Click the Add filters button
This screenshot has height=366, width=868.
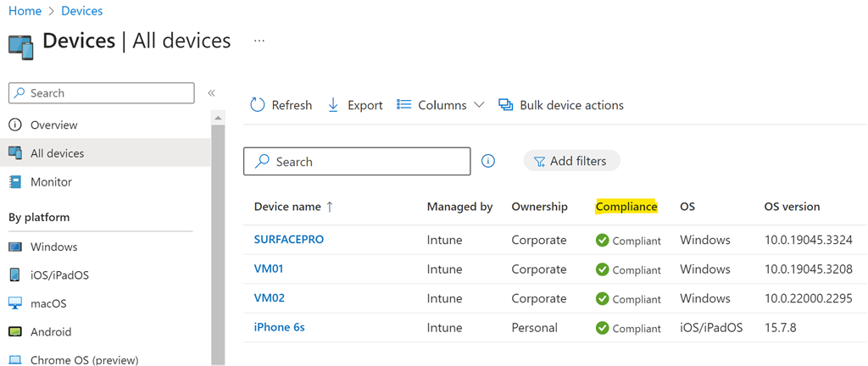(x=571, y=161)
